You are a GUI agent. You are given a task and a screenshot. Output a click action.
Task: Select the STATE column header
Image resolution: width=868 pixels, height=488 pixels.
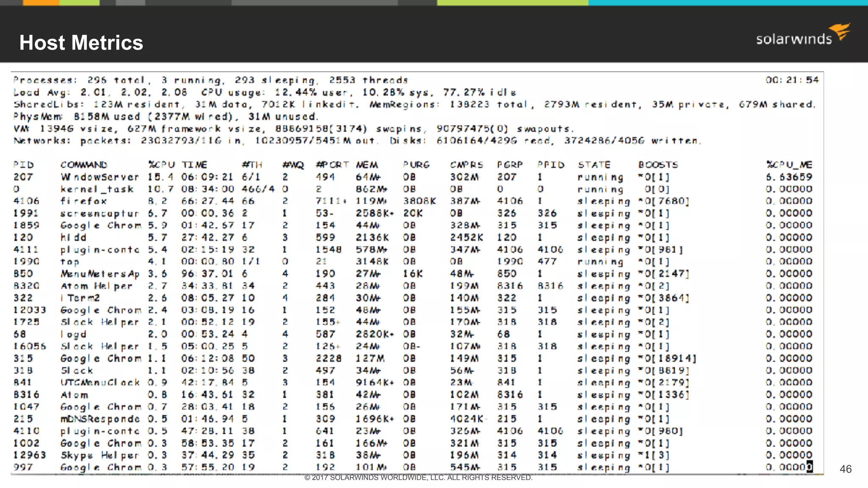[594, 165]
